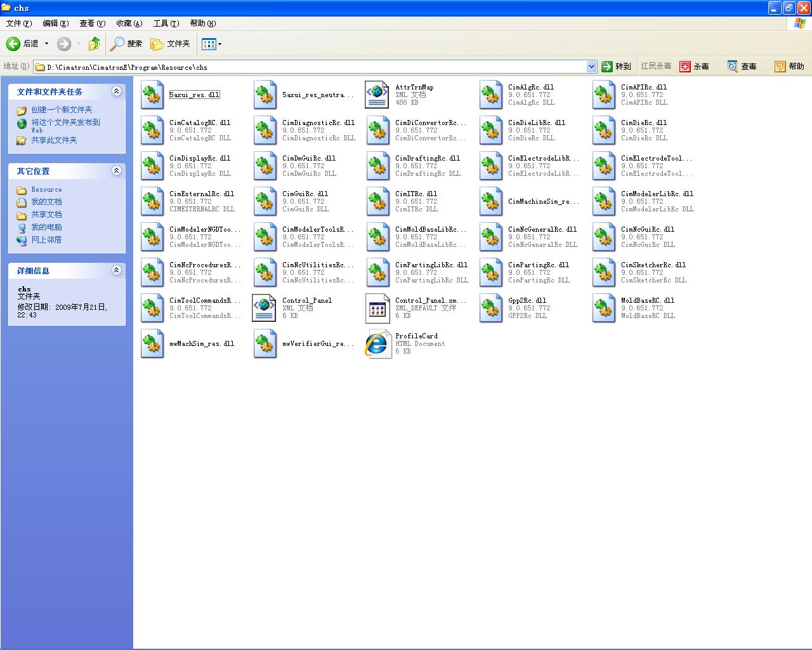The height and width of the screenshot is (650, 812).
Task: Select the CimDieLibRc.dll file icon
Action: point(491,131)
